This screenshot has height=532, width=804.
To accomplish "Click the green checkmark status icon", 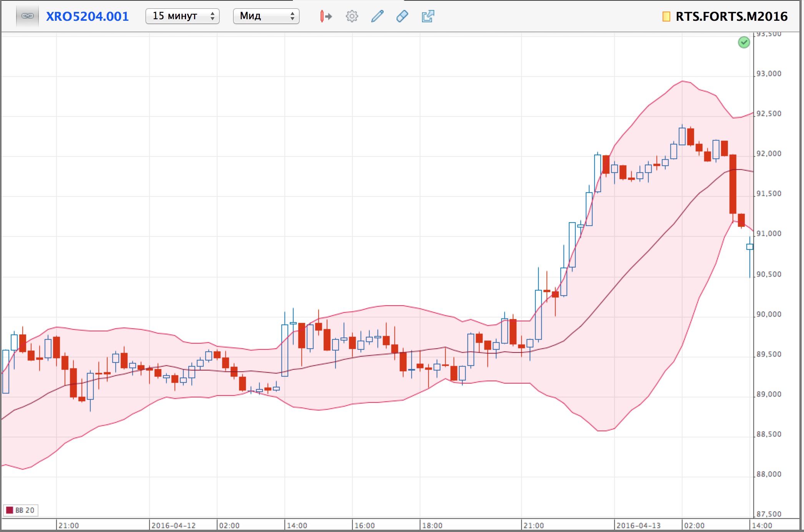I will [744, 42].
